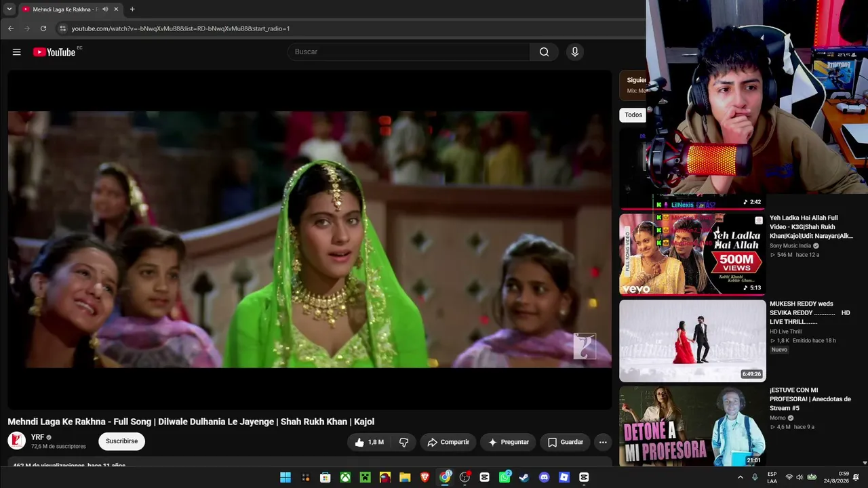Save video with the Guardar button

[x=565, y=443]
